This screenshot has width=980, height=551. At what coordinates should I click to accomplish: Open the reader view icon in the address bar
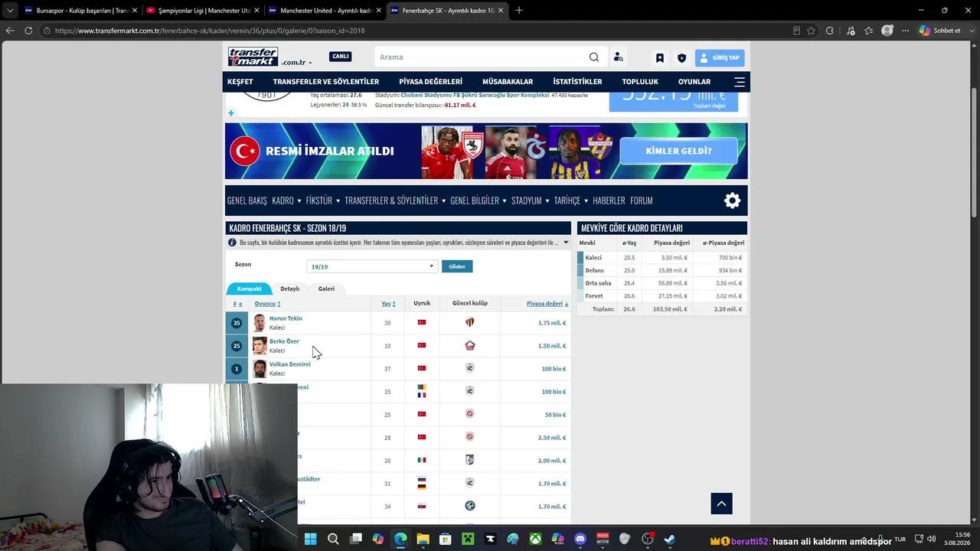[796, 31]
